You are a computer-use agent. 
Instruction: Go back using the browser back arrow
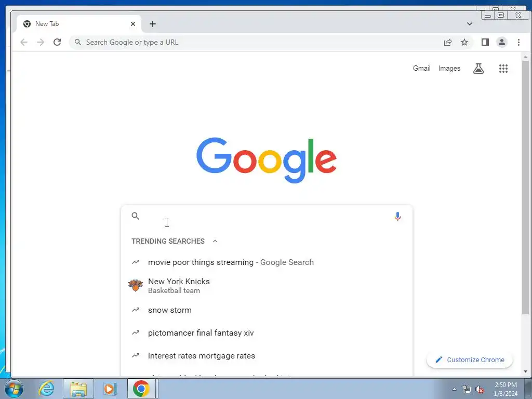pos(24,42)
